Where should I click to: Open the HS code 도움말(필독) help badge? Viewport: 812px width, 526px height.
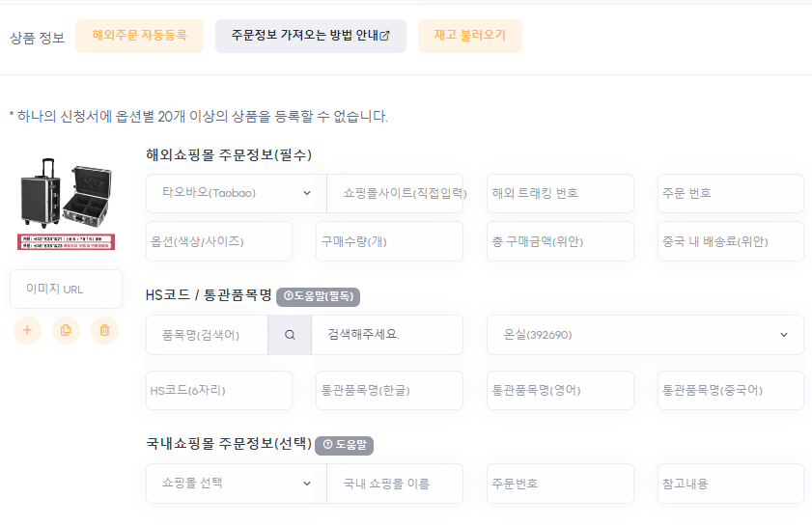tap(319, 296)
